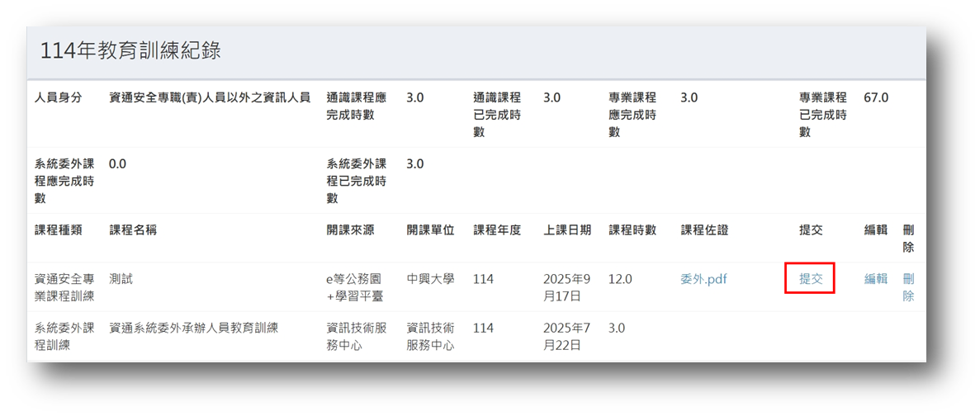The height and width of the screenshot is (416, 980).
Task: Select the 課程年度 column header
Action: (497, 230)
